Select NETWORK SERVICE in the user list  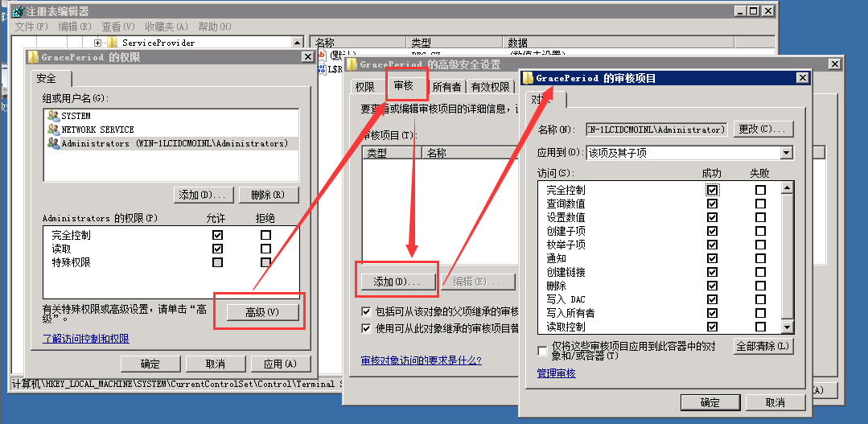pos(53,130)
